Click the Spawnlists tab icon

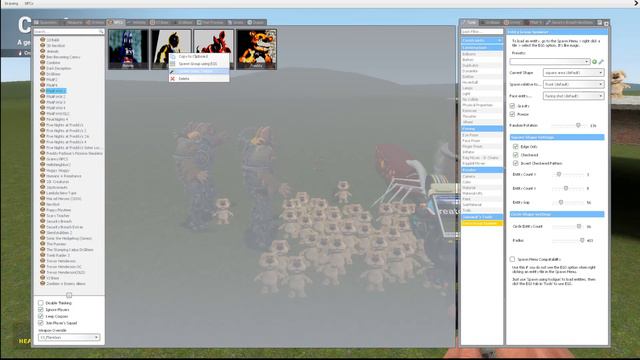[36, 22]
